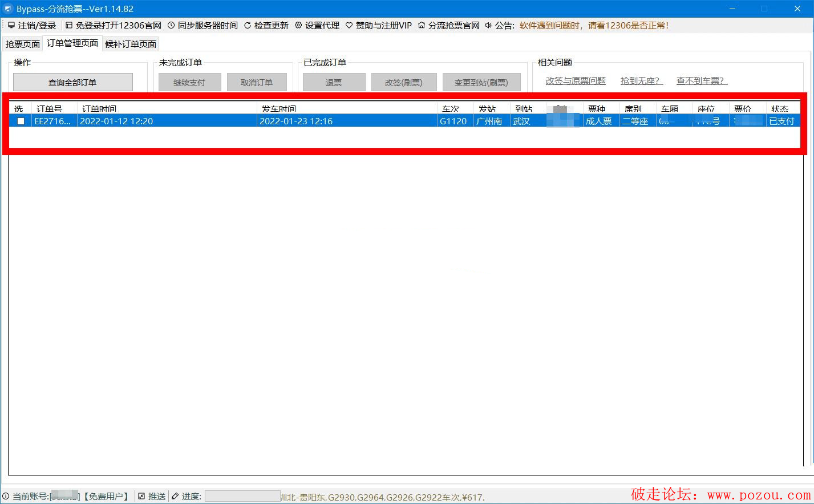814x504 pixels.
Task: Check the order row EE2716 checkbox
Action: click(21, 121)
